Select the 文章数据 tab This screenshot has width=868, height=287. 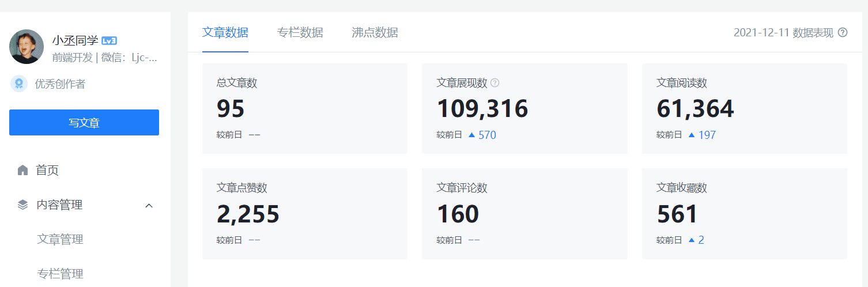pos(225,32)
